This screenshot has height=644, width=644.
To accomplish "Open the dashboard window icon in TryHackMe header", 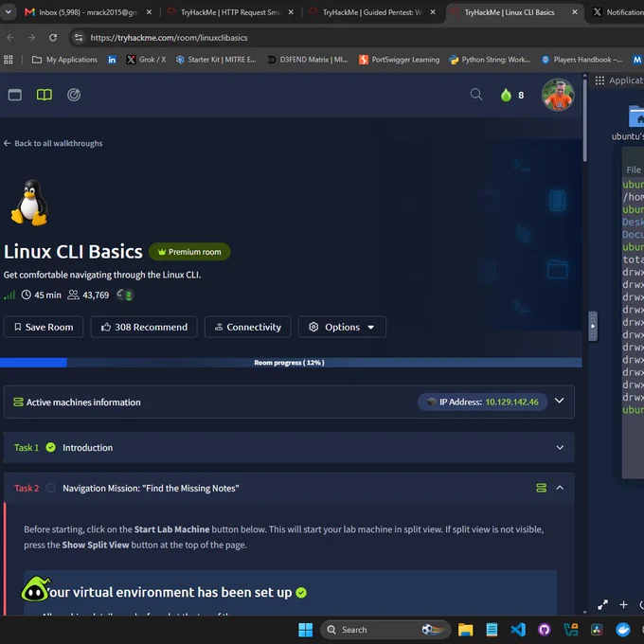I will pos(15,95).
